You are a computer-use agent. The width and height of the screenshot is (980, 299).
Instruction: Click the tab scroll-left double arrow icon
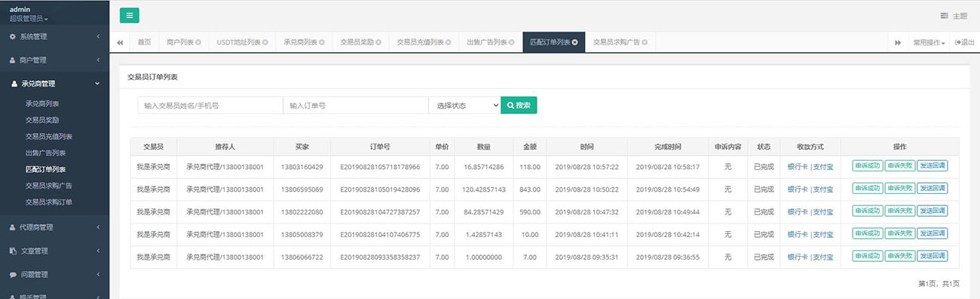pyautogui.click(x=120, y=42)
